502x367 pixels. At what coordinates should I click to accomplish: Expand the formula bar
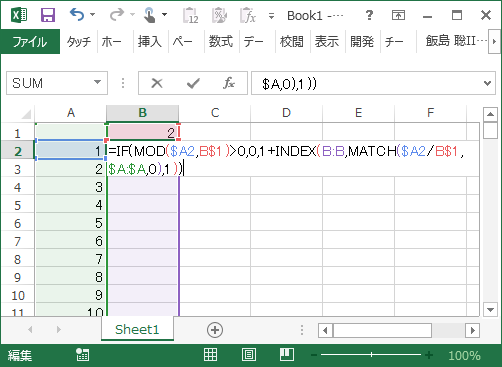point(487,83)
